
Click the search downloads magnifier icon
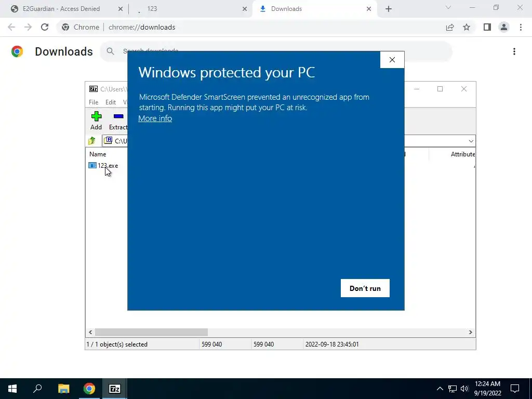click(x=110, y=51)
